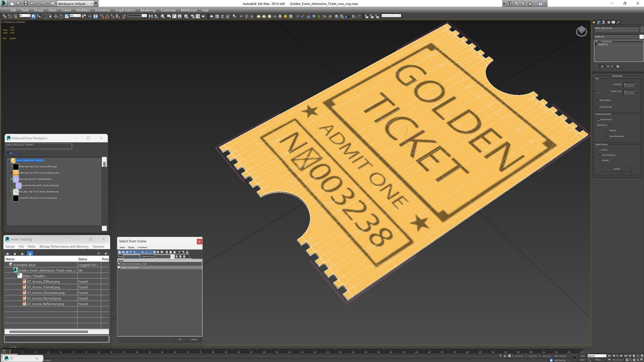Click the Save File floppy icon

(26, 3)
